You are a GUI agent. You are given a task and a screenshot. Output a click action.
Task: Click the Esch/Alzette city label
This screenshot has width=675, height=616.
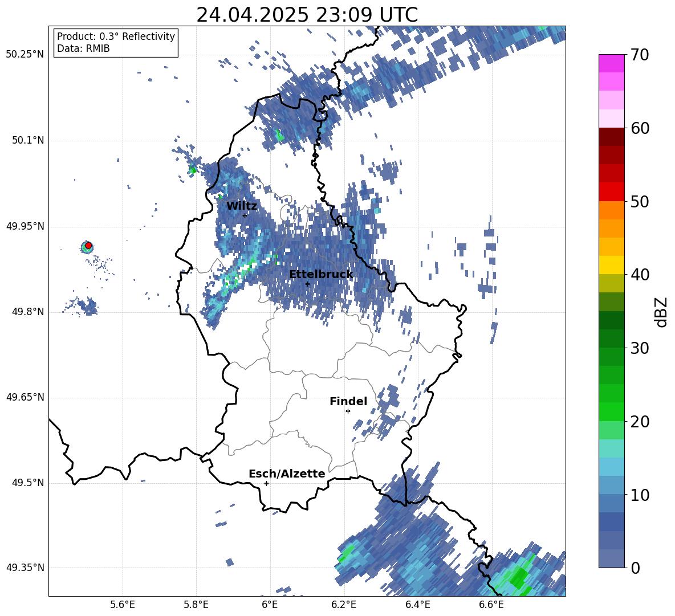(287, 474)
